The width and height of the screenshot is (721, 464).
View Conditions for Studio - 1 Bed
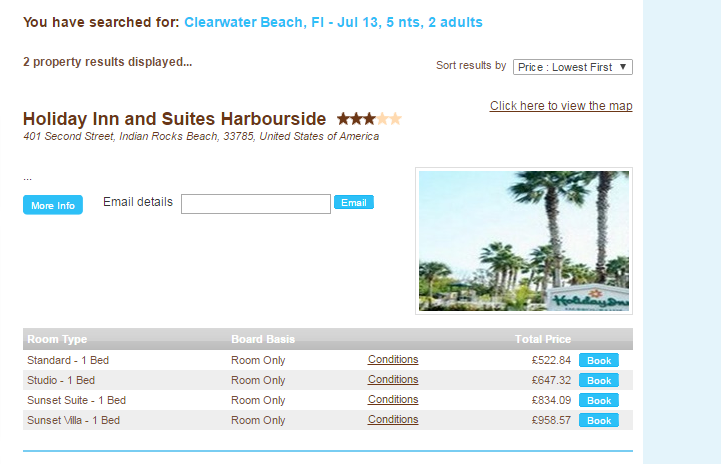393,380
